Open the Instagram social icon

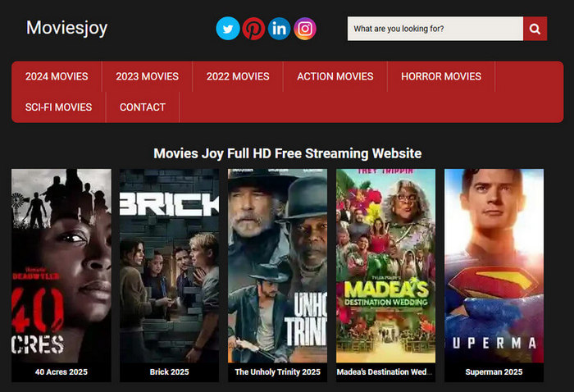tap(304, 29)
